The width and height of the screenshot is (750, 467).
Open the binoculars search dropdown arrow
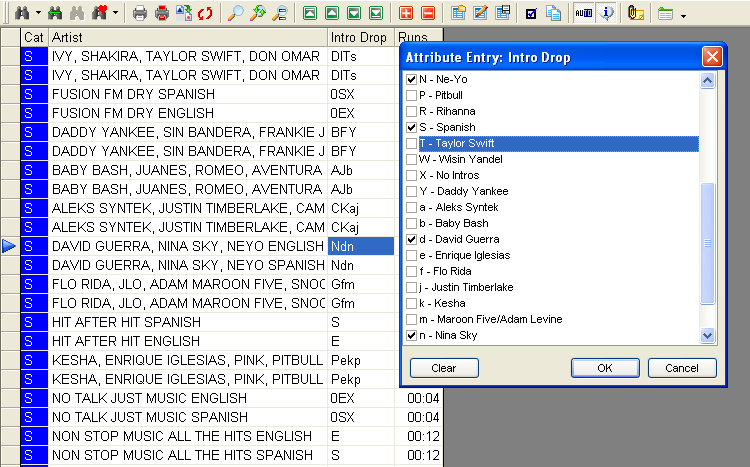tap(38, 13)
